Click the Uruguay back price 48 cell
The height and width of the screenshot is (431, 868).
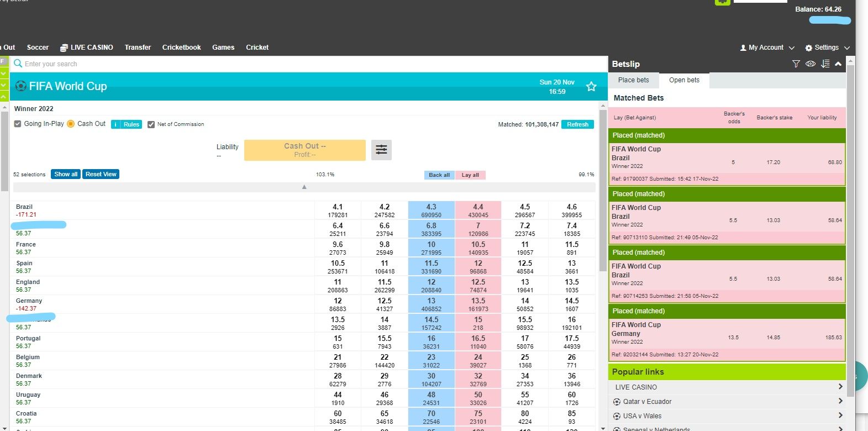tap(431, 398)
